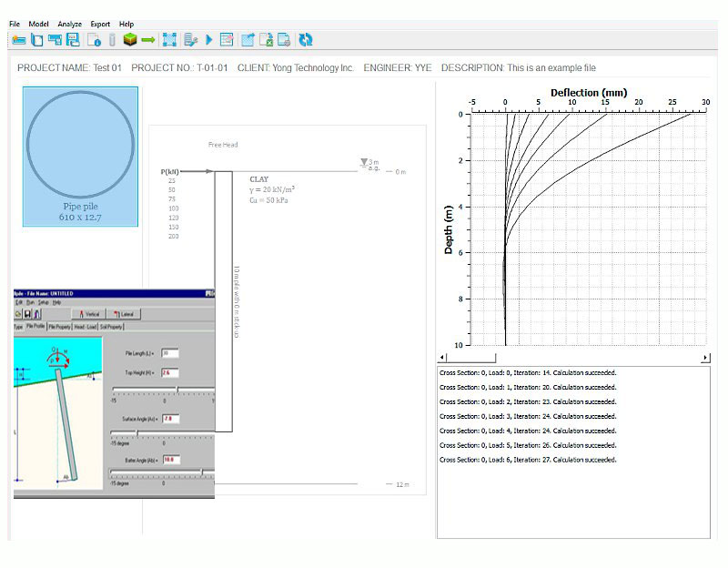The width and height of the screenshot is (728, 568).
Task: Open the Analyze menu
Action: tap(69, 24)
